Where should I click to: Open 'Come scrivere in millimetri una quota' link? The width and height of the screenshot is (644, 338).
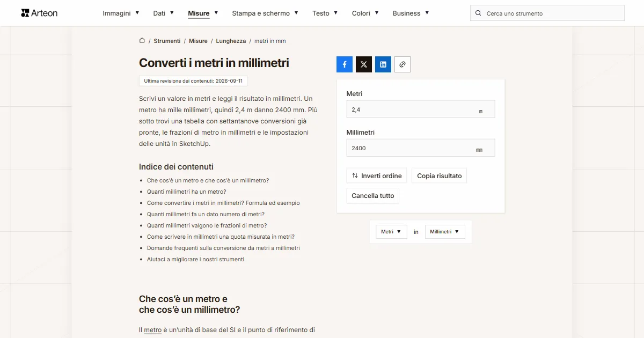point(221,237)
